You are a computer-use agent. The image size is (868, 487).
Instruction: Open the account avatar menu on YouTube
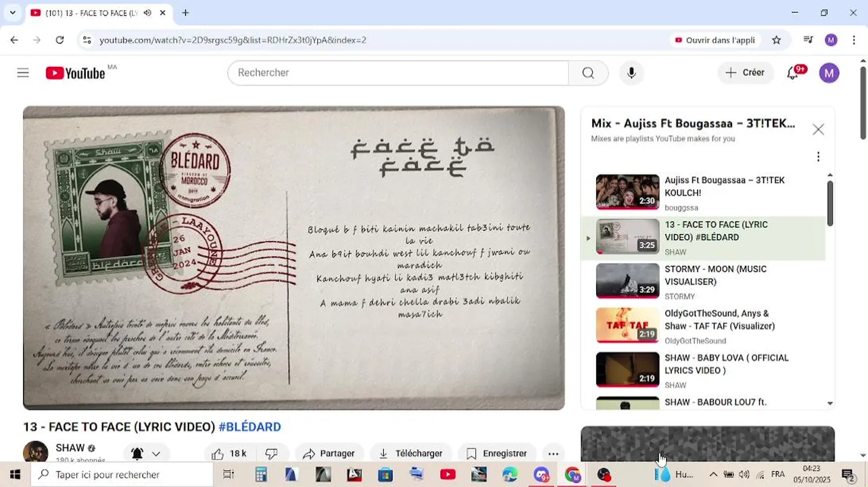pos(829,73)
